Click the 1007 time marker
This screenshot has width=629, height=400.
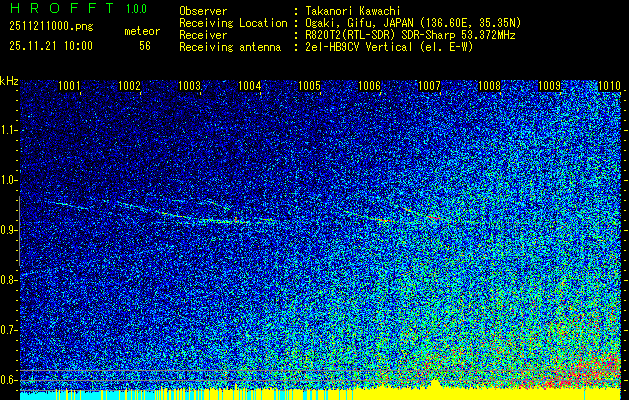[x=429, y=86]
